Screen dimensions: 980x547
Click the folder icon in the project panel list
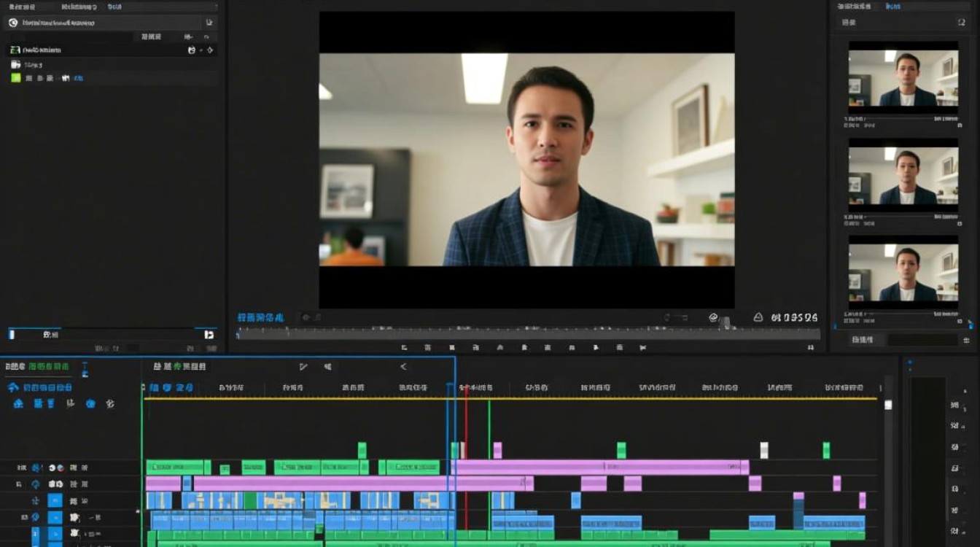(x=15, y=64)
